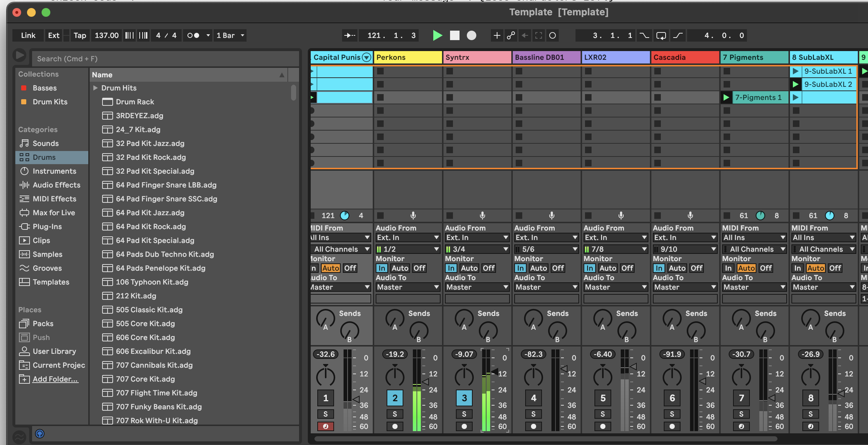Expand the Drum Hits folder
Viewport: 868px width, 445px height.
pos(95,88)
